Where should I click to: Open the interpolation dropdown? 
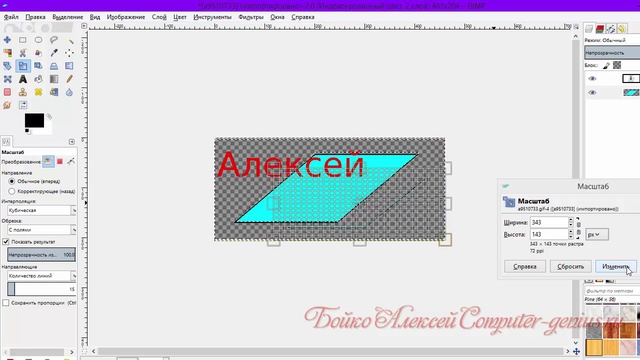41,210
